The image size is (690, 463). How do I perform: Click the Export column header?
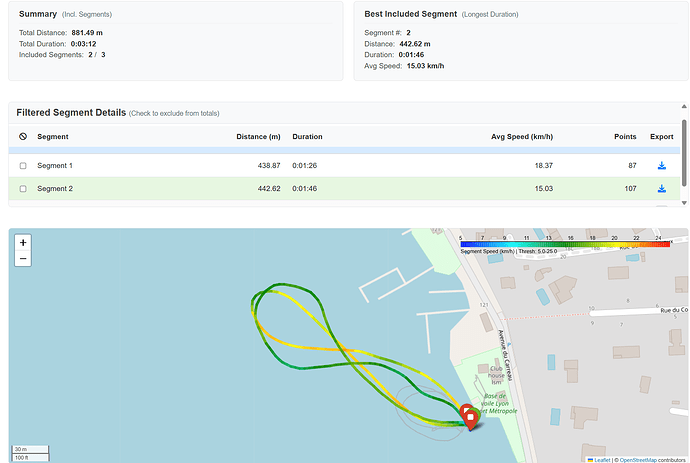click(662, 136)
